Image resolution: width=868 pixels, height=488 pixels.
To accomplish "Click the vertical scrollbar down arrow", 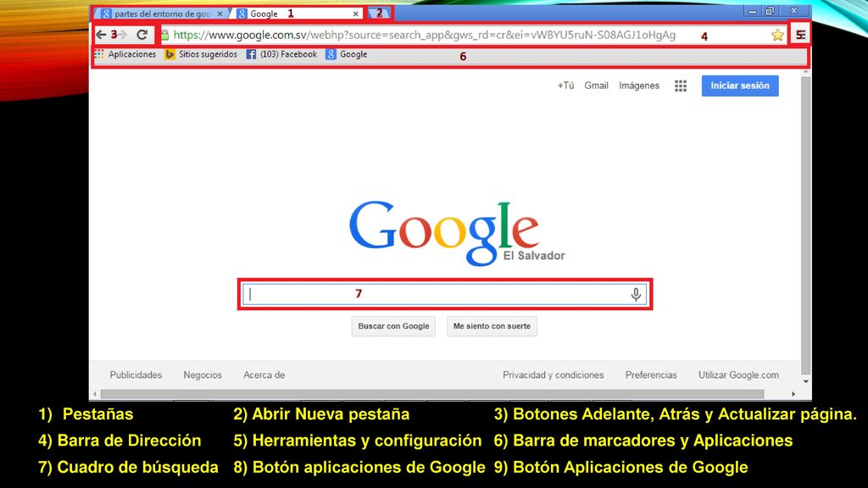I will pyautogui.click(x=806, y=382).
